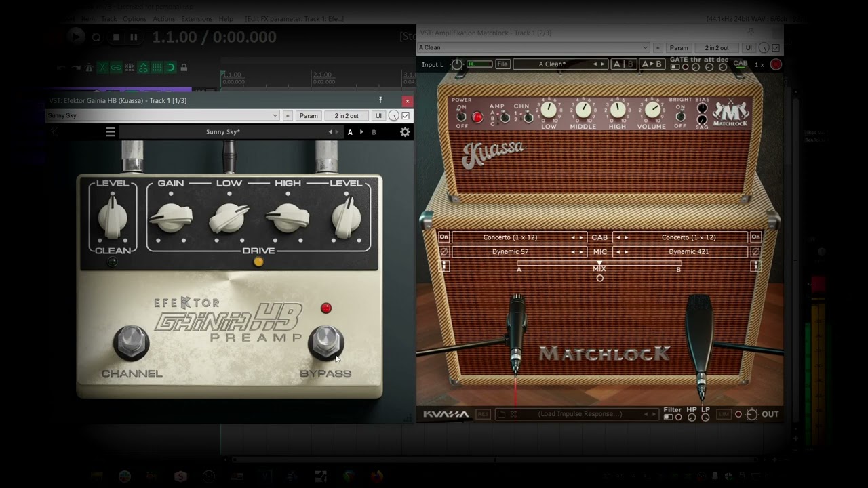The width and height of the screenshot is (868, 488).
Task: Open Load Impulse Response selector
Action: [576, 414]
